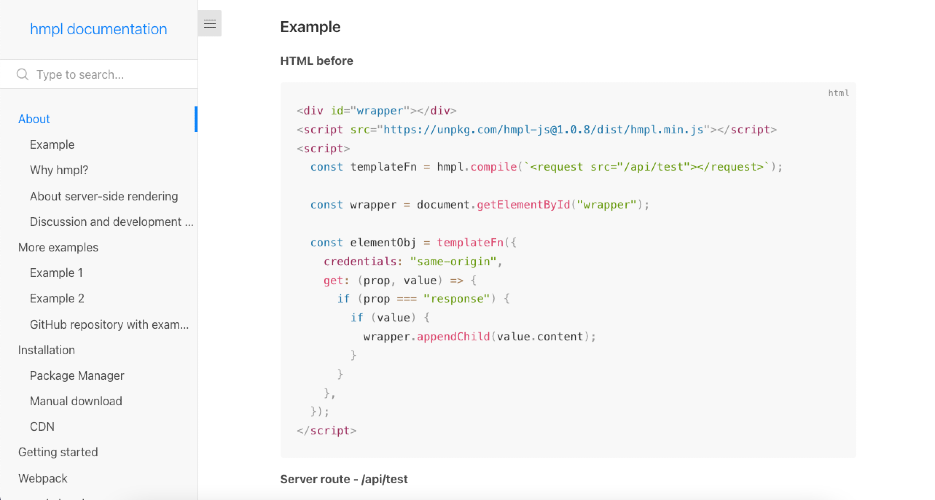Click the get: (prop, value) => line

tap(400, 280)
